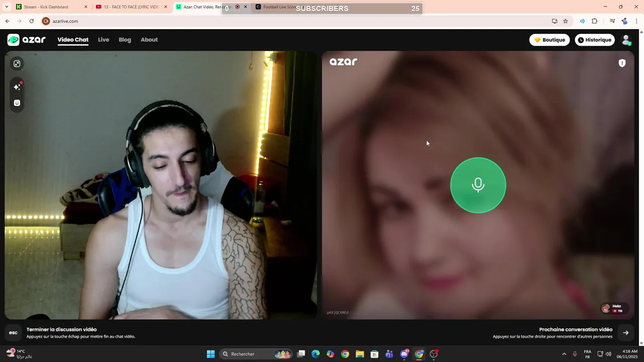Open the Blog page

125,40
